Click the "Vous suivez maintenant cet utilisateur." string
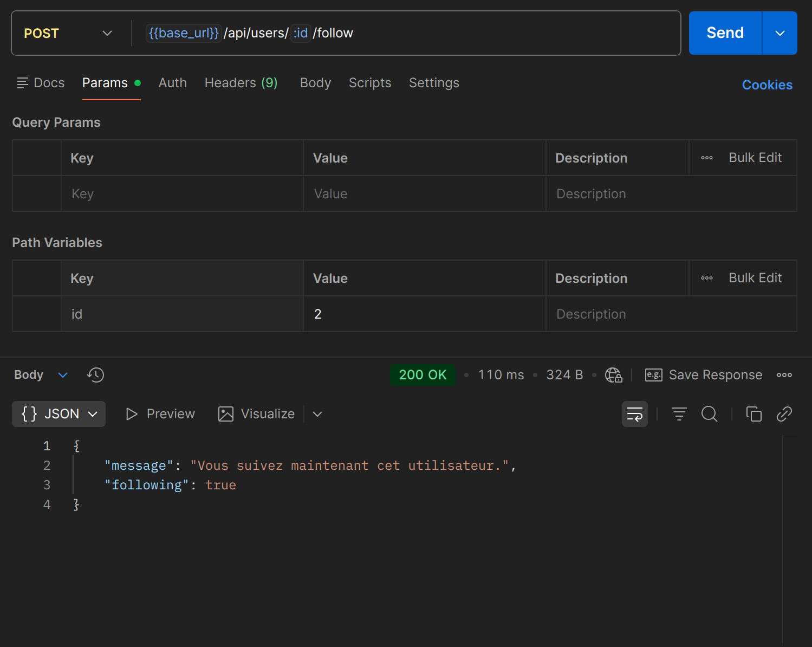 (349, 465)
